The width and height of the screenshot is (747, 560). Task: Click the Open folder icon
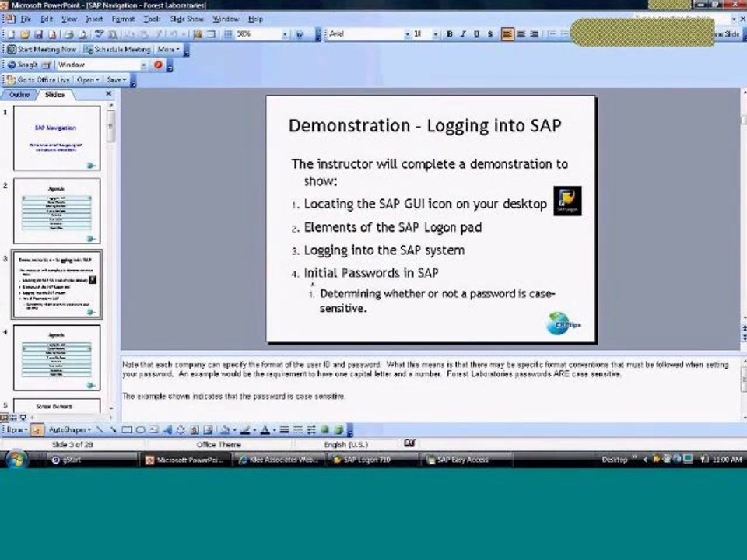tap(25, 34)
